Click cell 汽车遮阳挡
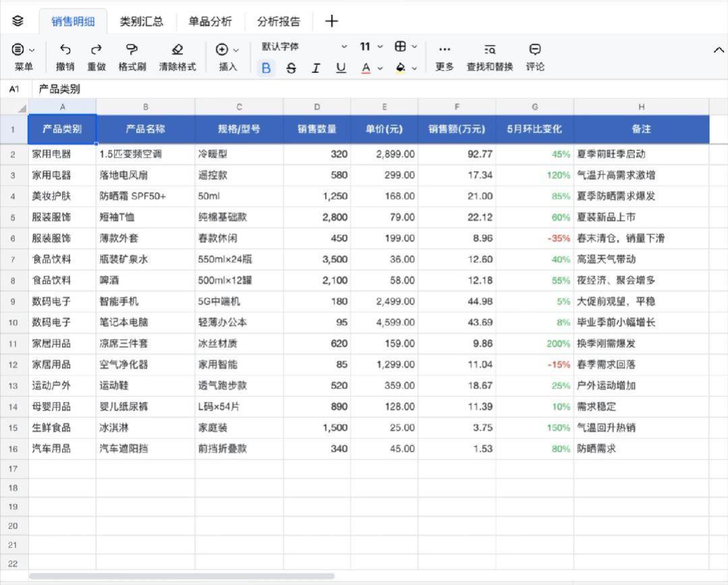 coord(146,448)
